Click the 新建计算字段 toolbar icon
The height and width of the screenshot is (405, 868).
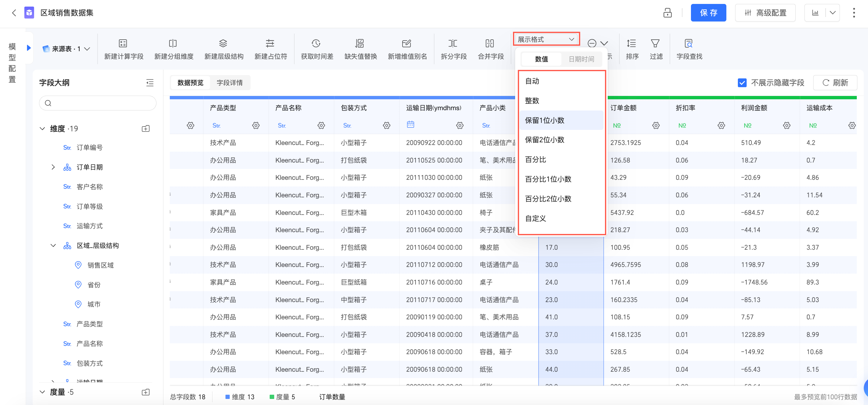point(123,44)
